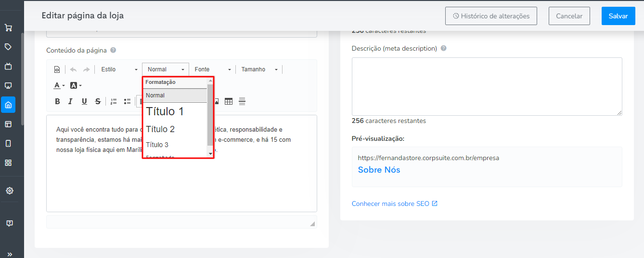Click the Salvar button
The image size is (644, 258).
click(x=618, y=16)
